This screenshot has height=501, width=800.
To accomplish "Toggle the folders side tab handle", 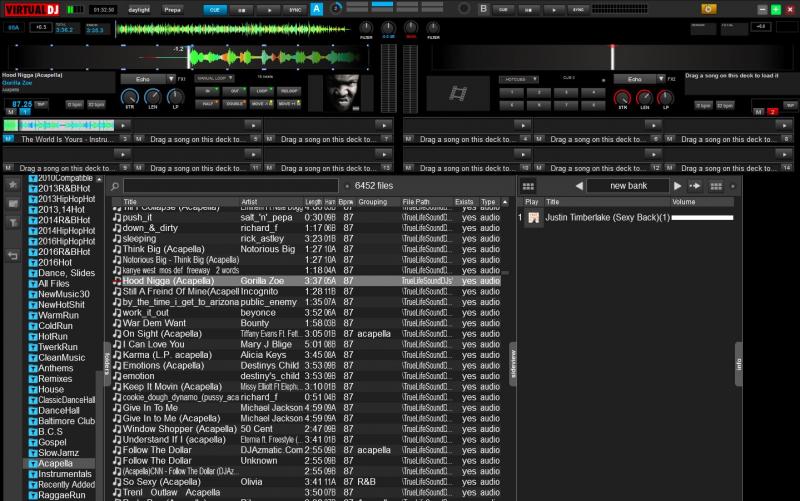I will pyautogui.click(x=107, y=363).
